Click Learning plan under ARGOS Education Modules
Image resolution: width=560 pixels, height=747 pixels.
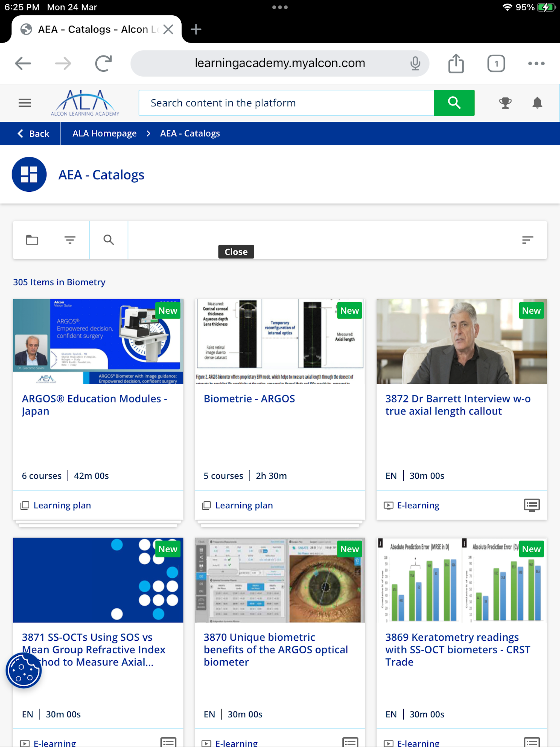click(x=62, y=505)
